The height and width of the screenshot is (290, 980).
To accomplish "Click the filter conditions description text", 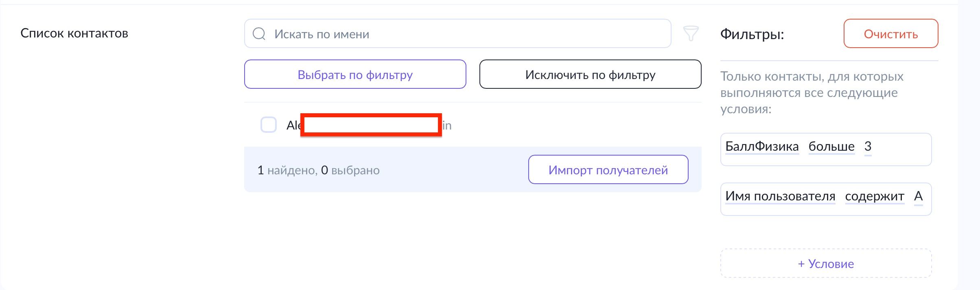I will (812, 92).
